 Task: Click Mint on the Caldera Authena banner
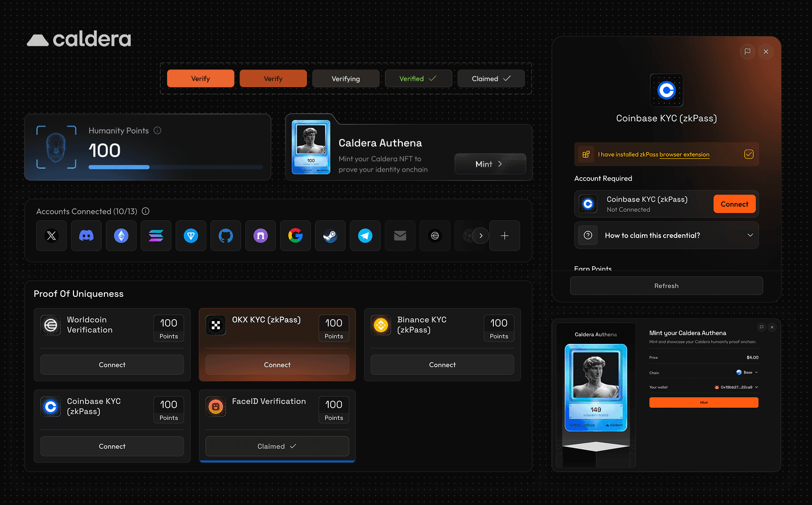point(490,164)
